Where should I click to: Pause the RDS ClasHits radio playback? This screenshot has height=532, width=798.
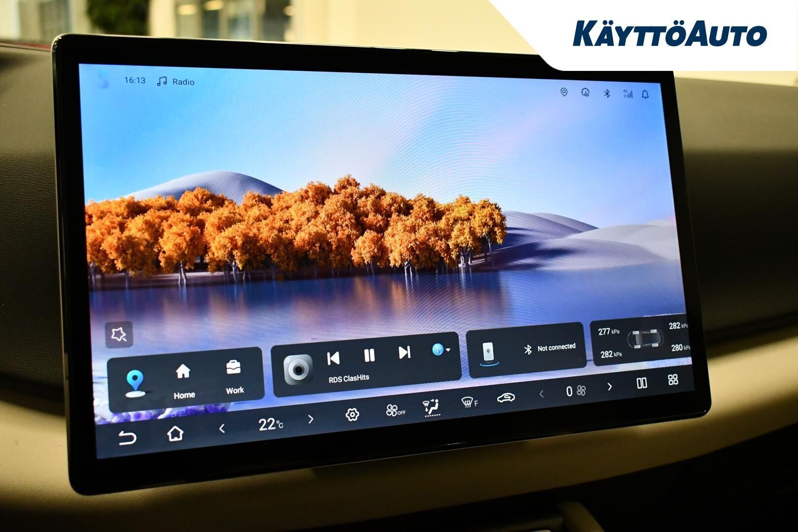369,355
